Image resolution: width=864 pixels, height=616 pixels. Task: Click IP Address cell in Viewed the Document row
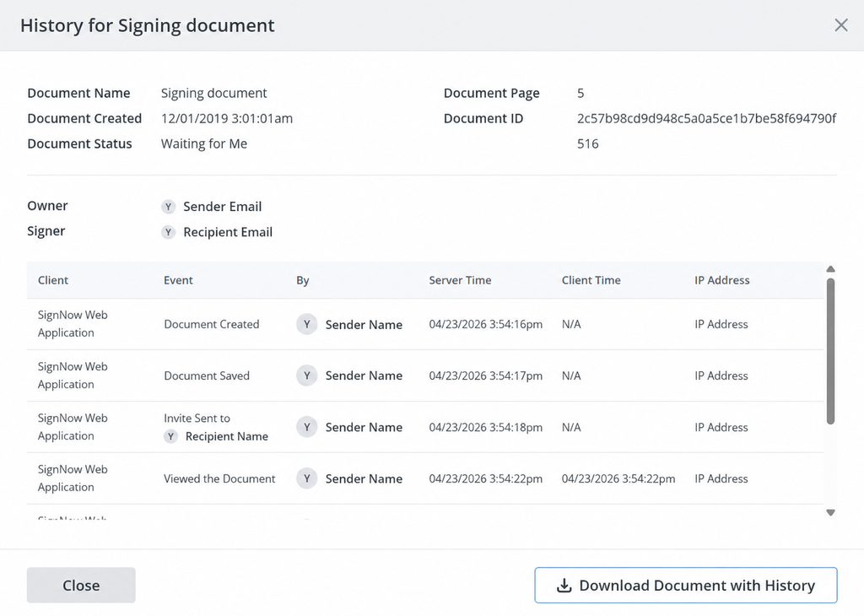721,478
